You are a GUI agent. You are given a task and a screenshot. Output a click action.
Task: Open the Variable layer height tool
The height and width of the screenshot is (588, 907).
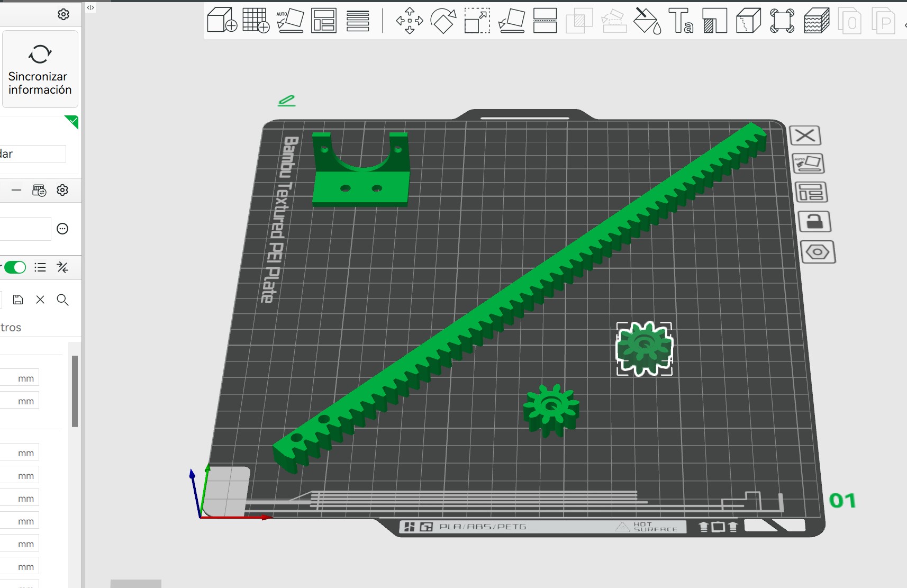pyautogui.click(x=358, y=21)
